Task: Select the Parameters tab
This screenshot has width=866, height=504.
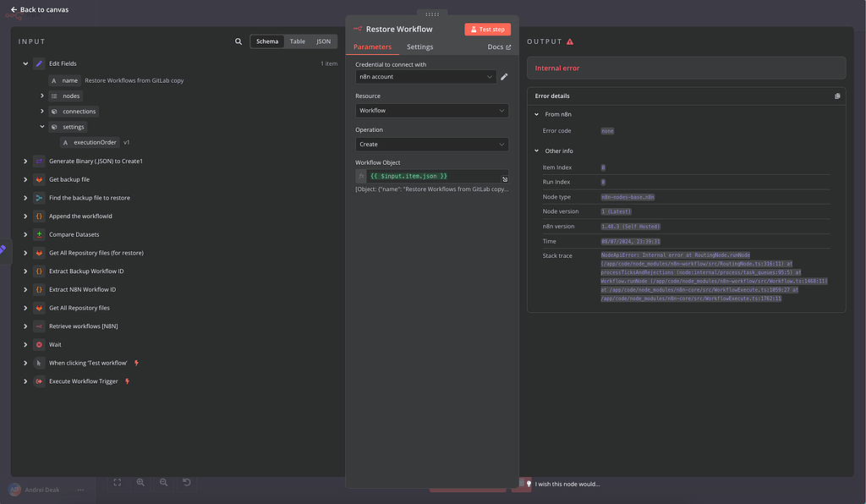Action: point(372,47)
